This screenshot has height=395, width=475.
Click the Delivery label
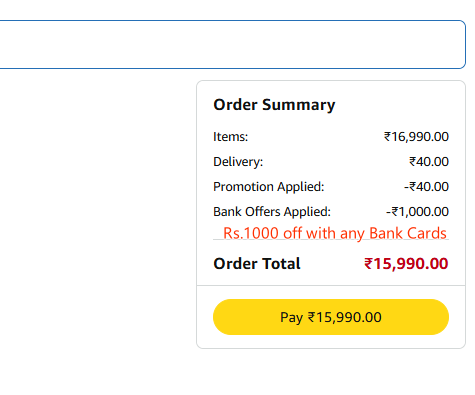click(238, 162)
